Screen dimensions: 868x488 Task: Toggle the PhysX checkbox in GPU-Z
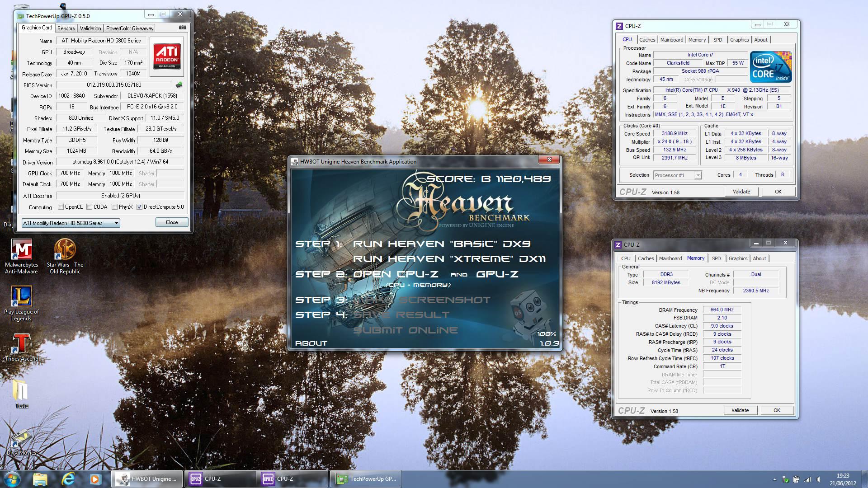click(x=114, y=207)
